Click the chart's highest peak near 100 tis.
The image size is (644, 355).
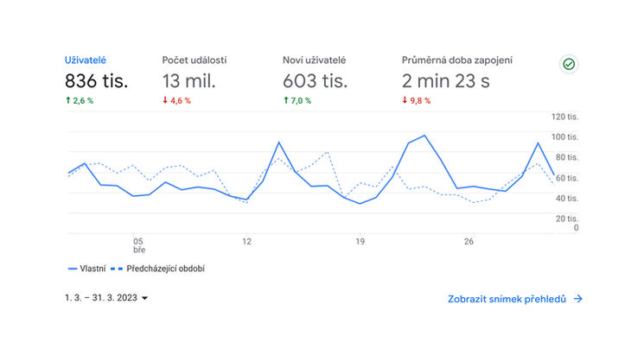tap(424, 136)
